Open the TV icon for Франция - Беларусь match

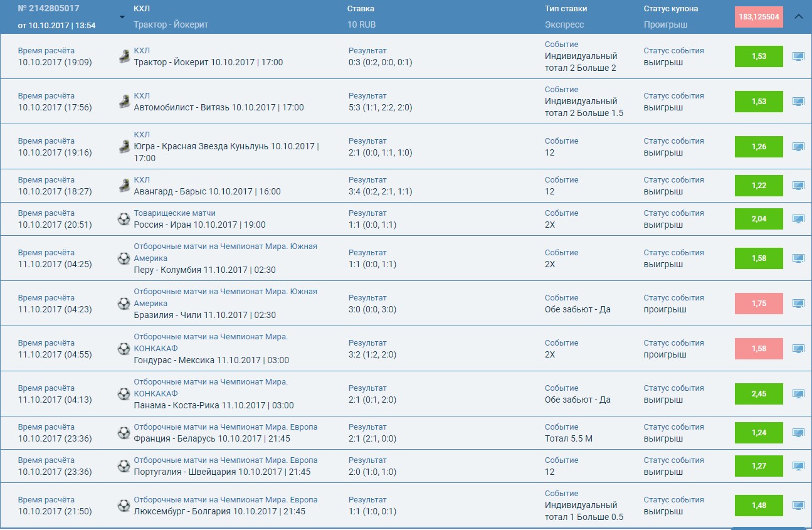click(x=798, y=433)
